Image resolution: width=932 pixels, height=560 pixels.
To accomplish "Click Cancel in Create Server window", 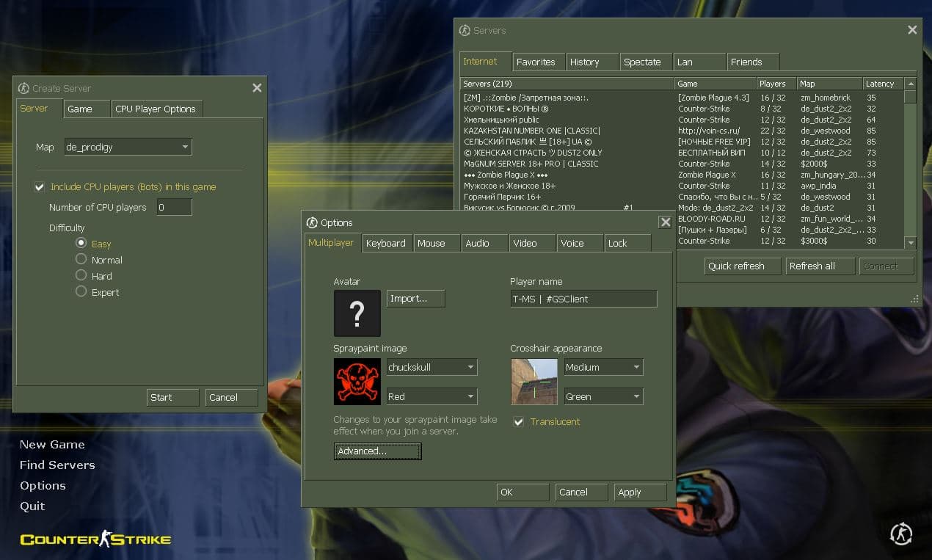I will coord(231,397).
